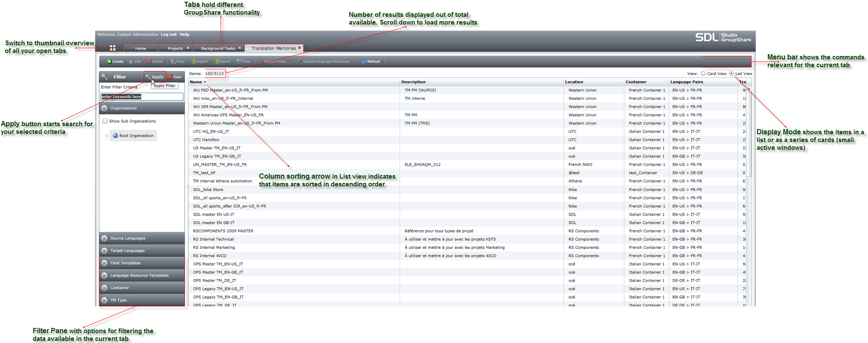
Task: Select the List View radio button
Action: pos(731,74)
